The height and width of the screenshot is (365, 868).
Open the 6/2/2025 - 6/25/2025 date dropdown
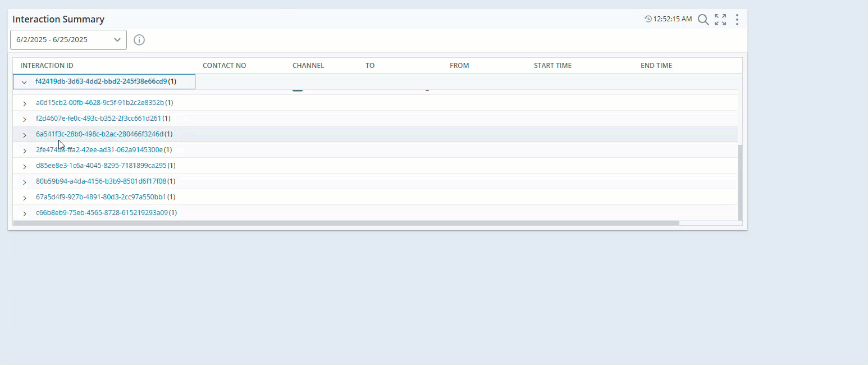pos(68,40)
